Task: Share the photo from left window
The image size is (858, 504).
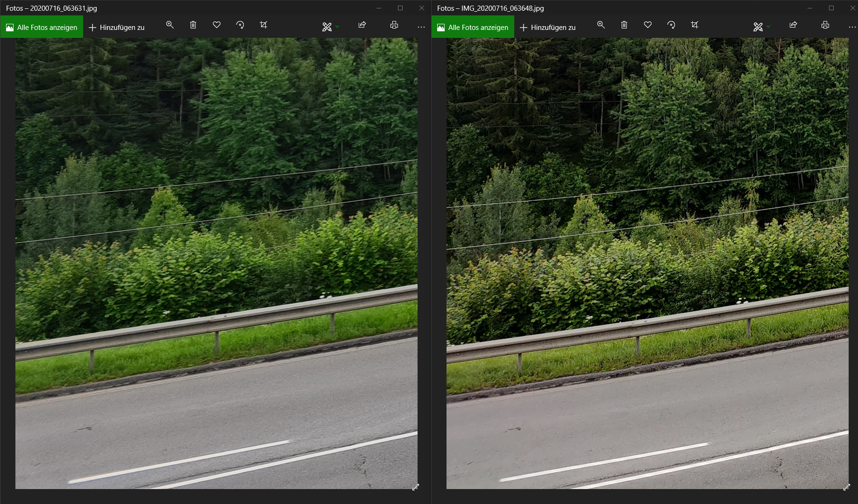Action: coord(362,25)
